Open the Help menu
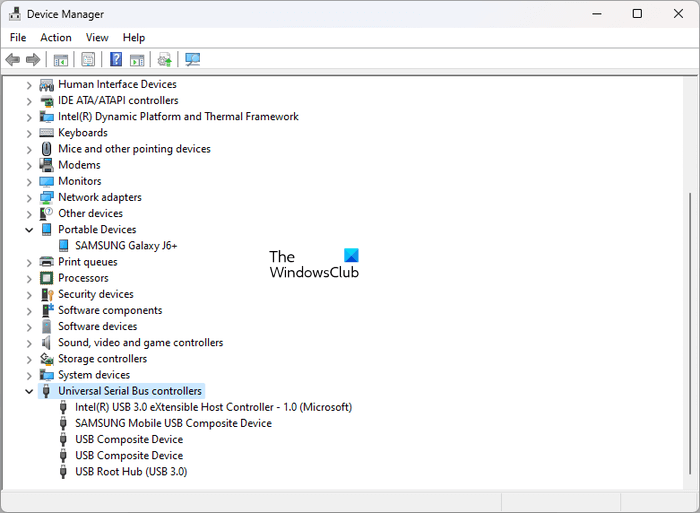Screen dimensions: 700x513 (x=134, y=38)
